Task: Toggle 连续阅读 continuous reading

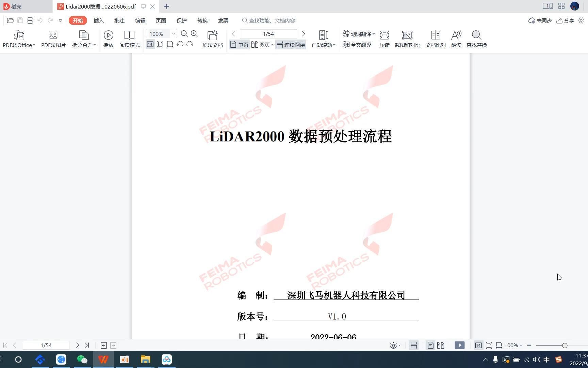Action: point(291,45)
